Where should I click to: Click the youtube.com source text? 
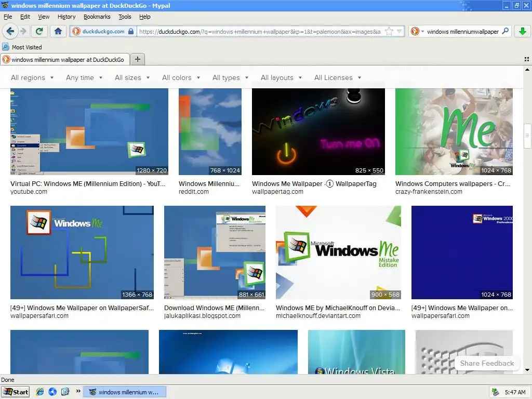click(29, 191)
